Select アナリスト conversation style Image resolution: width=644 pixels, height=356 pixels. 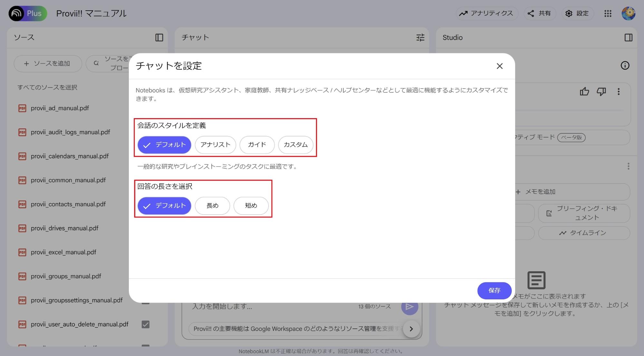[x=215, y=145]
